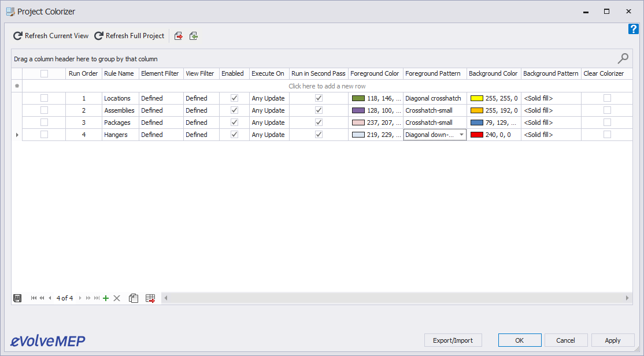Go to next page in navigator
Screen dimensions: 644x356
coord(88,298)
